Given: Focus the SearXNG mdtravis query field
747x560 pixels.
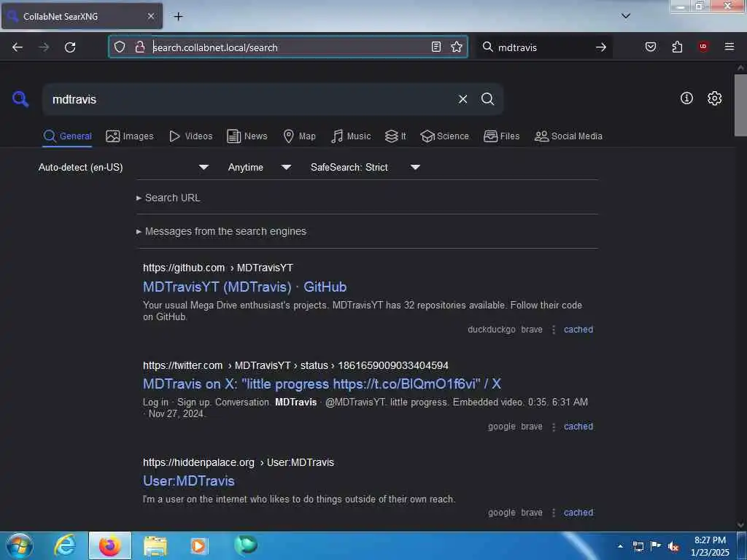Looking at the screenshot, I should click(x=250, y=99).
